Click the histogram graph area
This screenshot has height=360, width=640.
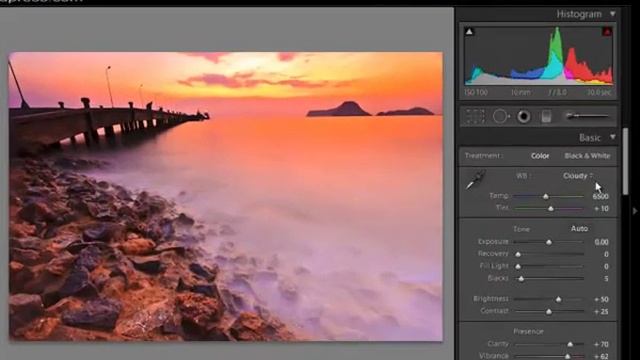[x=538, y=56]
